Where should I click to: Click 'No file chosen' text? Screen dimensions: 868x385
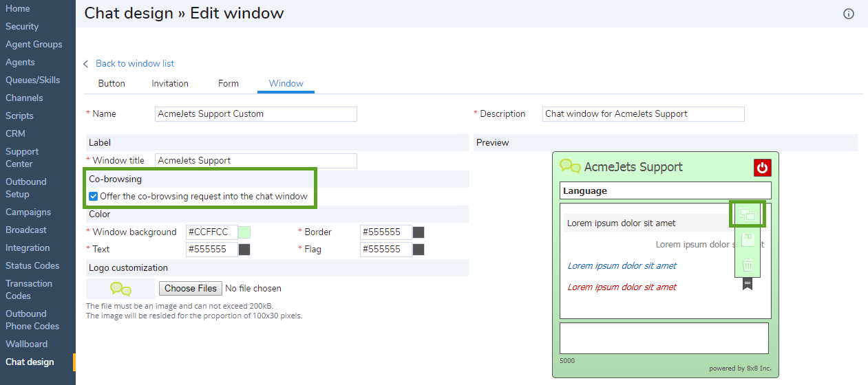[253, 289]
